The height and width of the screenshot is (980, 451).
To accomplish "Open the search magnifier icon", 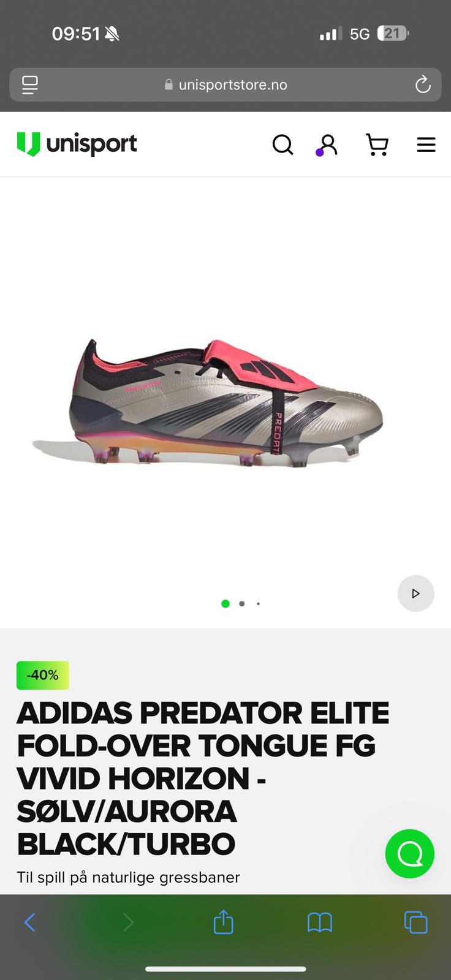I will 282,145.
